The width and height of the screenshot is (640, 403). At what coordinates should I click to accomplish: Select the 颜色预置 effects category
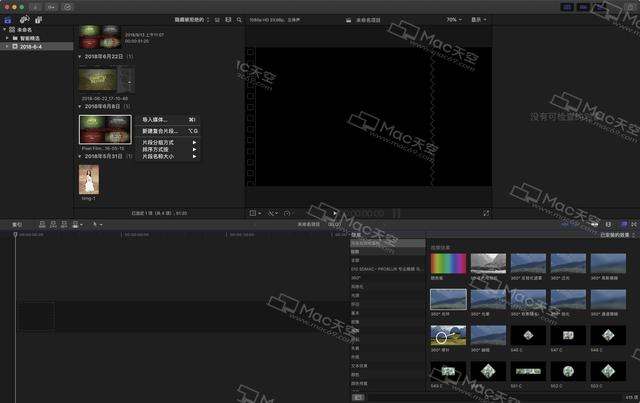[387, 383]
